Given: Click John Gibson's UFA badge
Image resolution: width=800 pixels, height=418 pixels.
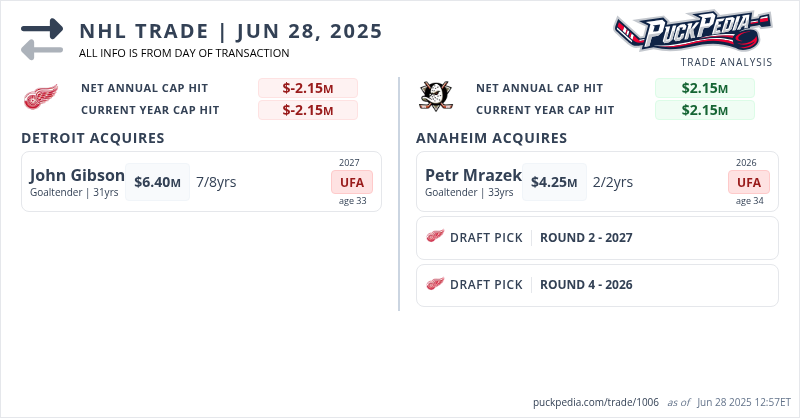Looking at the screenshot, I should [352, 182].
